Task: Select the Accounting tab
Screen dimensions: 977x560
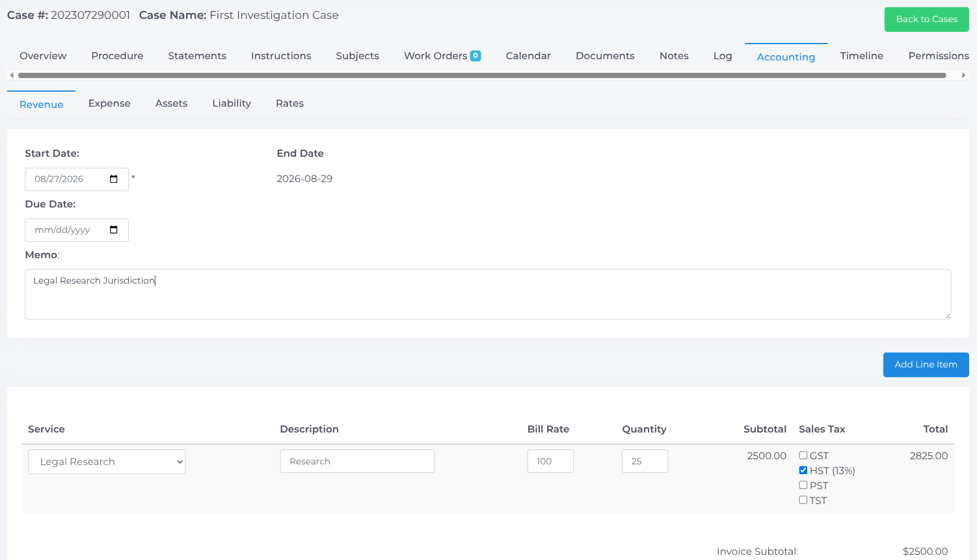Action: tap(786, 57)
